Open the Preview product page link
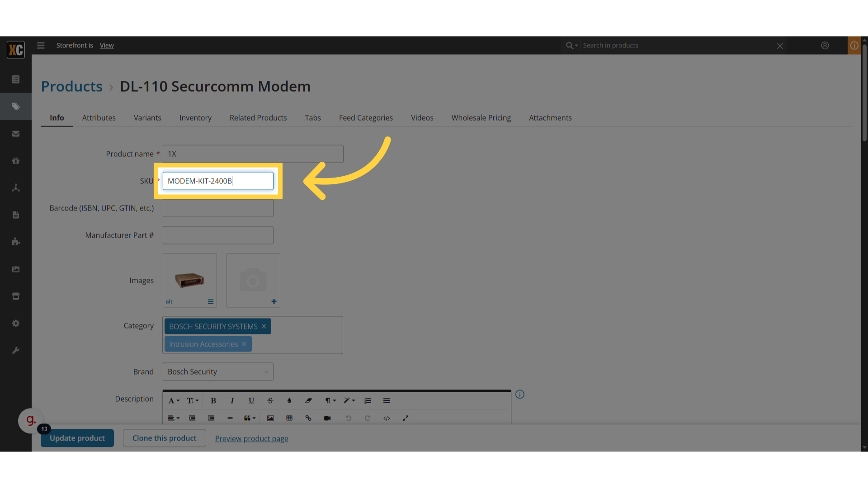 (x=252, y=438)
